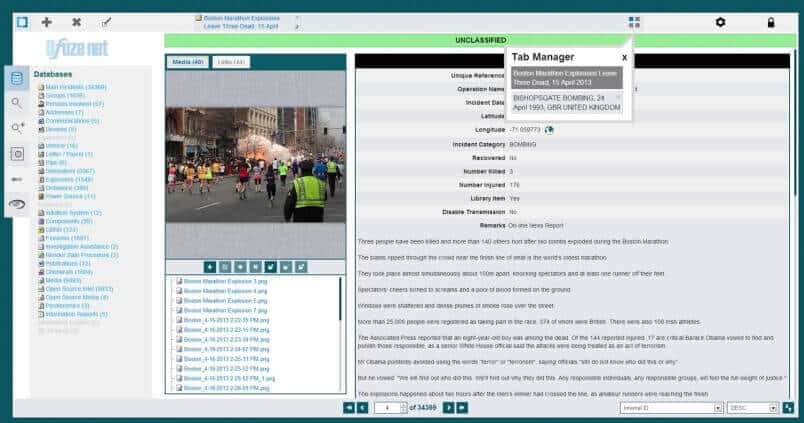Open the Databases sidebar icon
804x423 pixels.
(16, 79)
